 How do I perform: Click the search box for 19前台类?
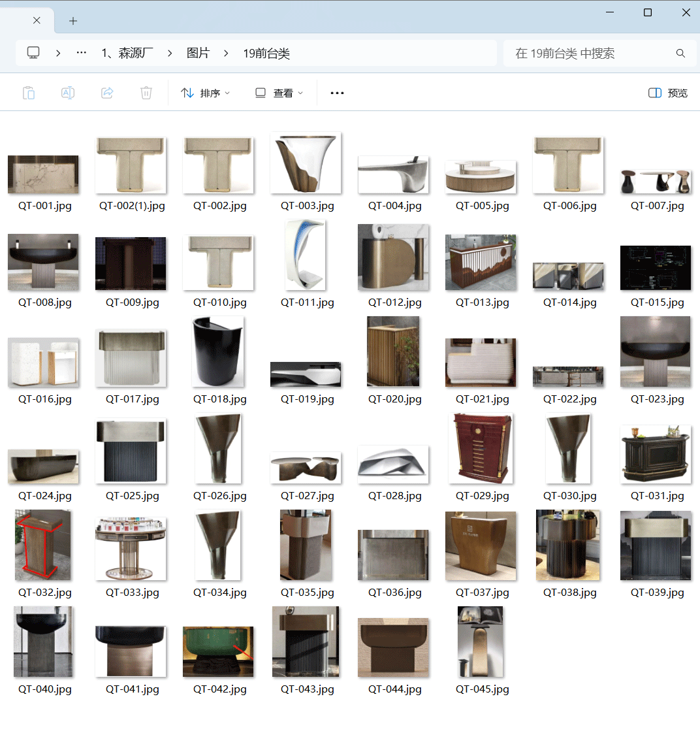tap(588, 54)
